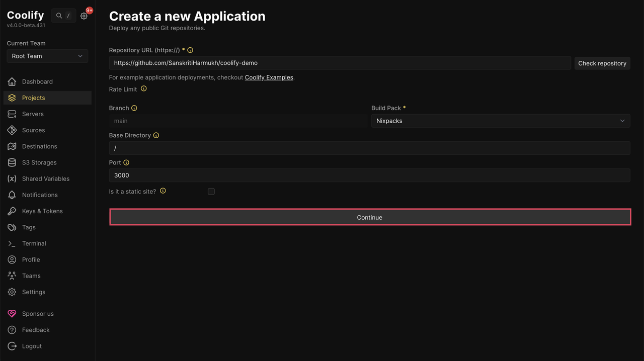
Task: Open the settings gear with notification badge
Action: 84,16
